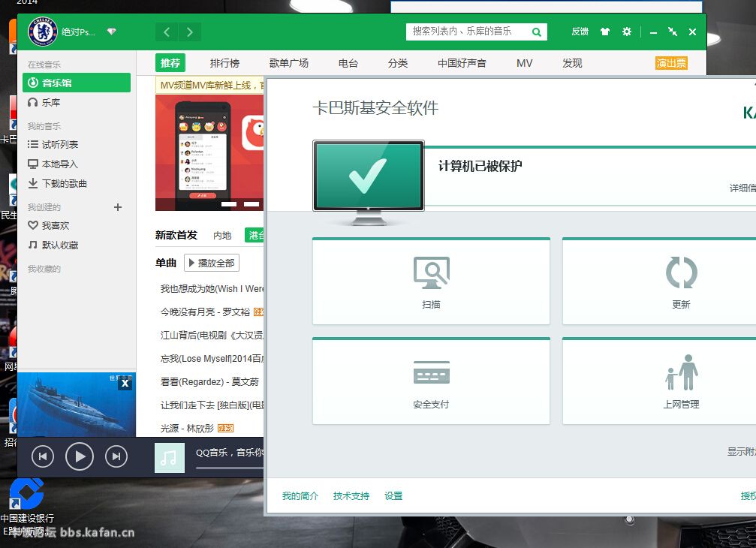This screenshot has height=548, width=756.
Task: Select song 今晚没有月亮 - 罗文裕
Action: tap(205, 312)
